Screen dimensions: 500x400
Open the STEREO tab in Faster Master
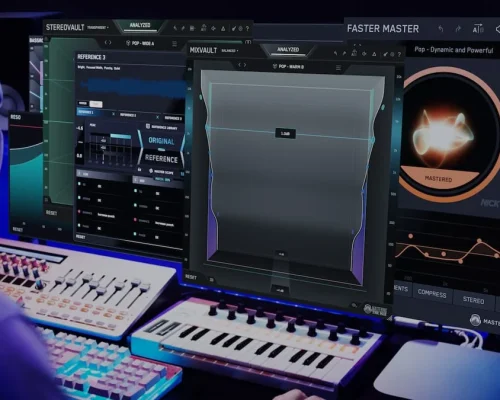pyautogui.click(x=473, y=300)
